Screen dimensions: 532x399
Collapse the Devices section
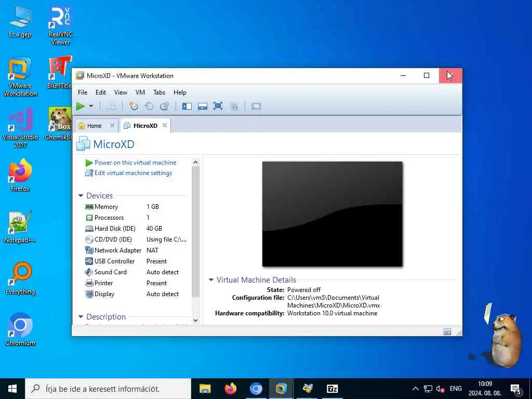pos(81,196)
